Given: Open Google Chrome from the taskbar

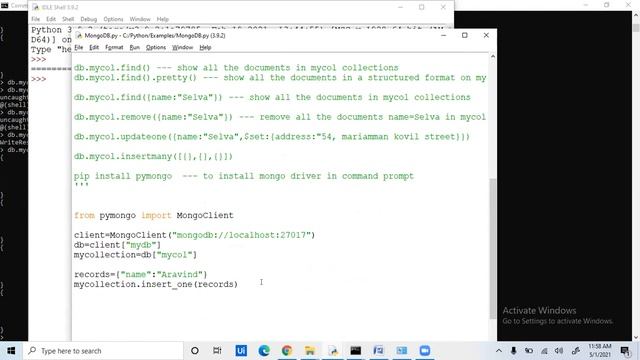Looking at the screenshot, I should click(287, 351).
